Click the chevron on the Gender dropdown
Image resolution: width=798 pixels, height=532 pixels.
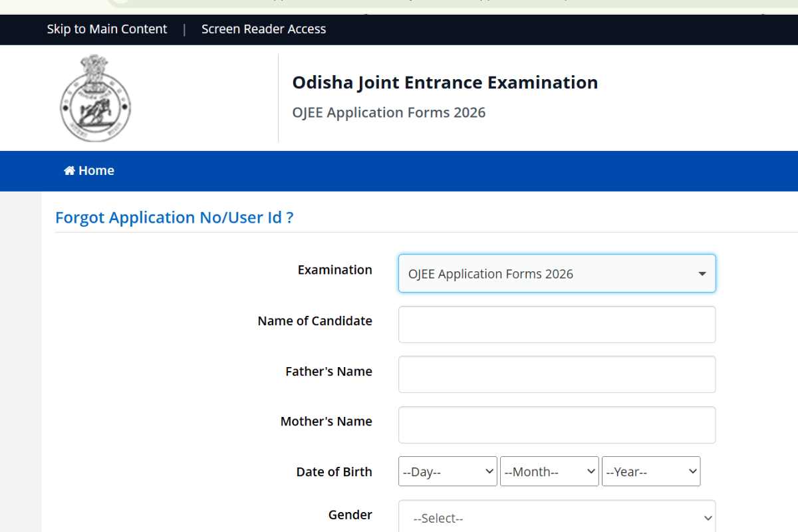(707, 517)
